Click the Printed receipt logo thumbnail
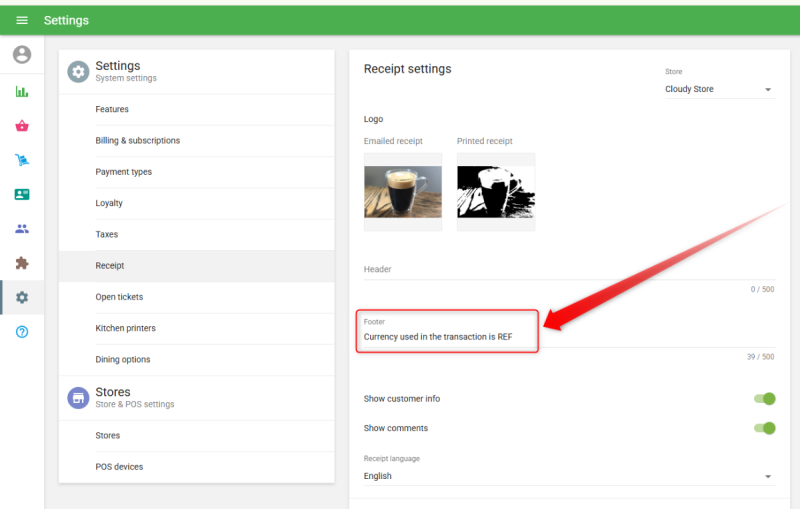Image resolution: width=800 pixels, height=509 pixels. tap(496, 192)
